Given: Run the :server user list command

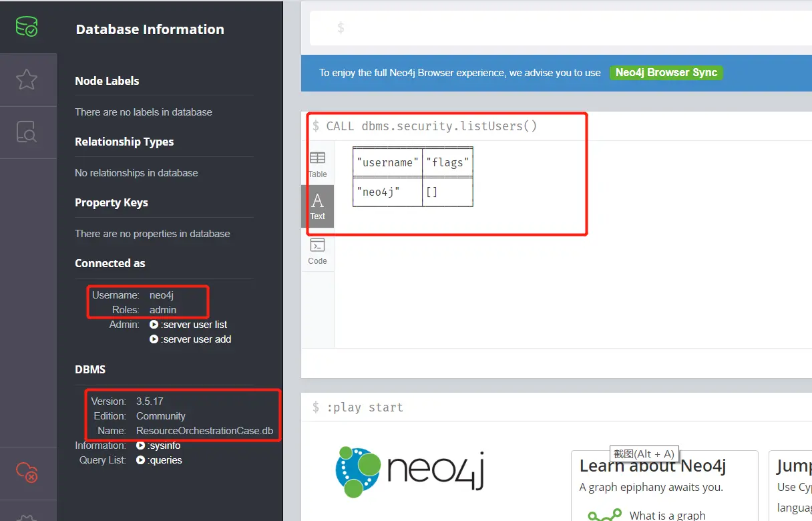Looking at the screenshot, I should [194, 325].
